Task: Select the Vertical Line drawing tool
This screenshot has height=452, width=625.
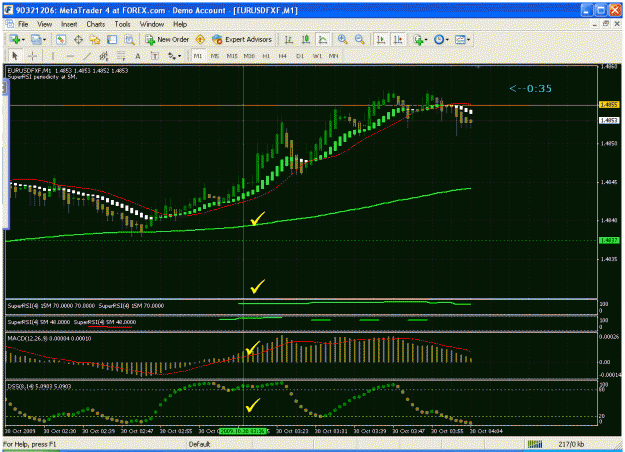Action: 53,56
